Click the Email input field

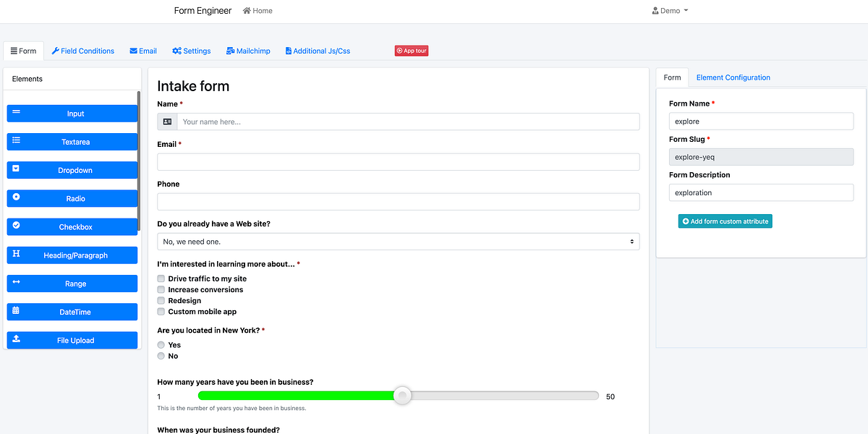coord(398,162)
